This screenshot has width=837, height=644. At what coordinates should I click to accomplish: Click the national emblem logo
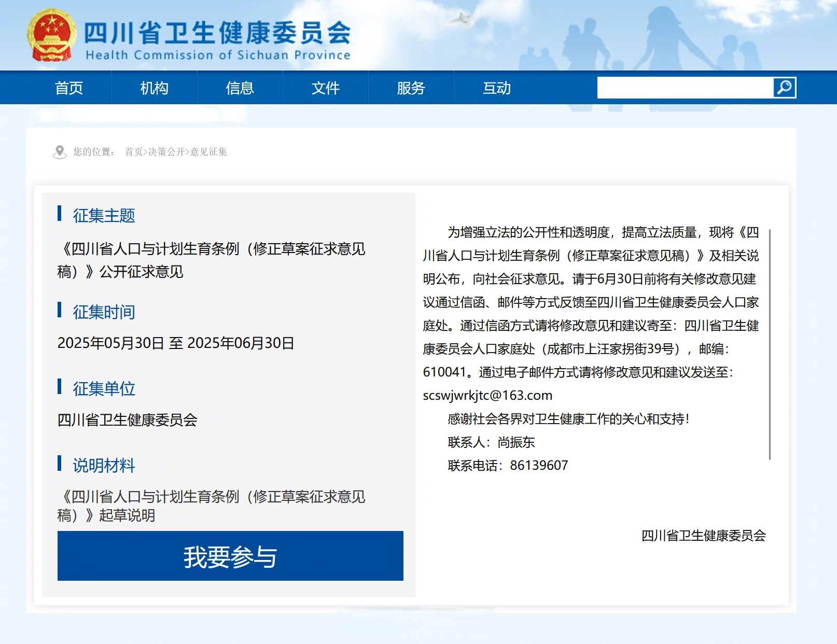point(51,35)
